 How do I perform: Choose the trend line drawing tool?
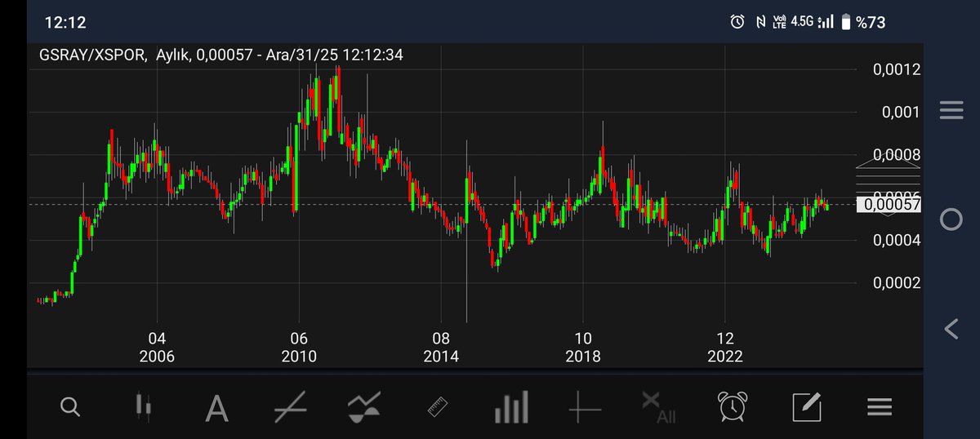coord(291,406)
